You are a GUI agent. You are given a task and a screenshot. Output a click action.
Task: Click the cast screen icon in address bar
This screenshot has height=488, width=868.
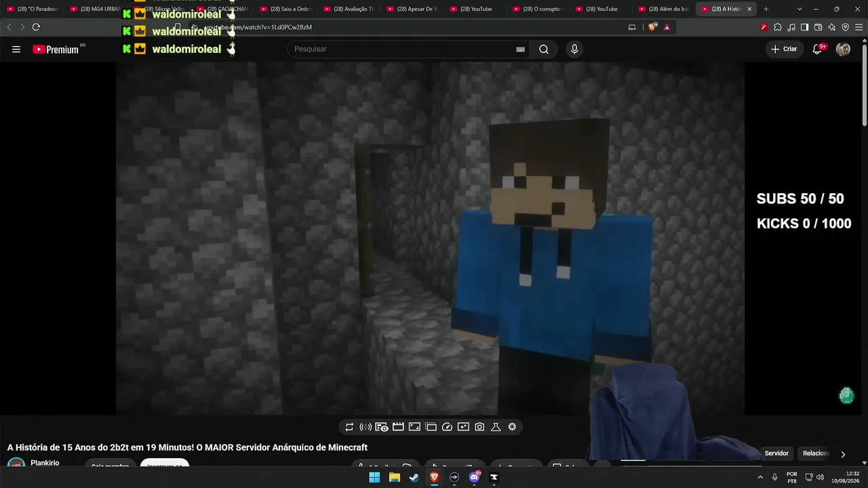coord(632,27)
